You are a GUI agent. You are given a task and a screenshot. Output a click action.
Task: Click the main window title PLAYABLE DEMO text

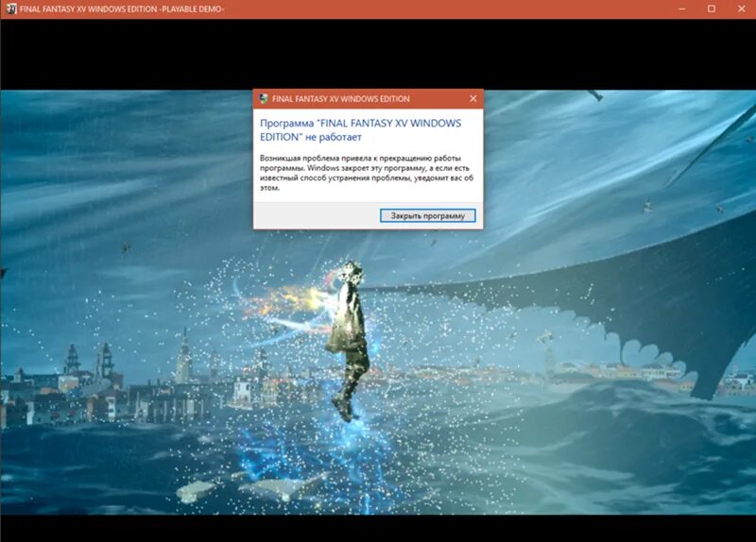(x=122, y=9)
